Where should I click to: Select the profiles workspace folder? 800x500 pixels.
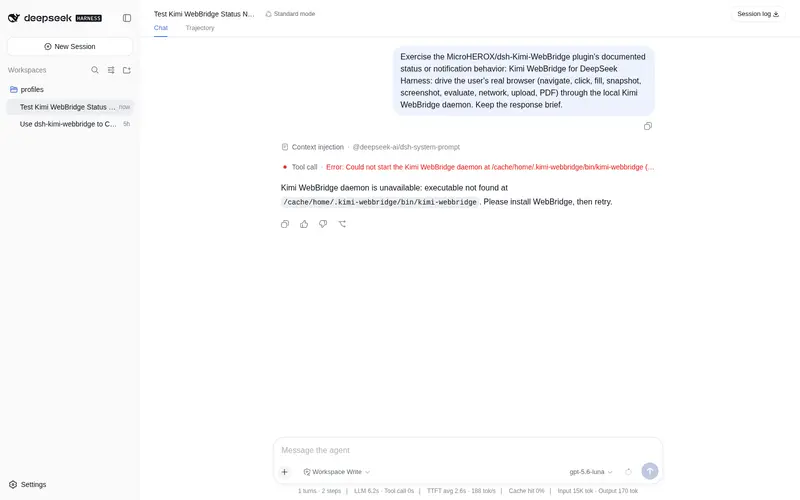point(70,89)
